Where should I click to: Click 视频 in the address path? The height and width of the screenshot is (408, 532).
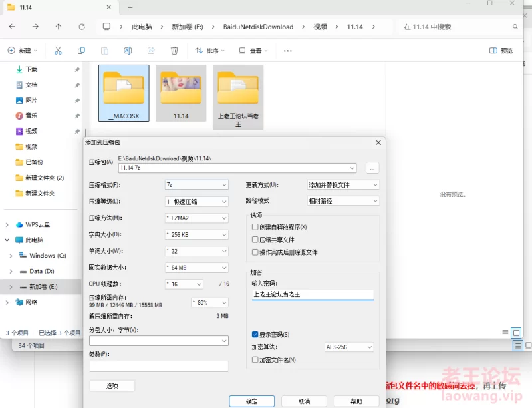tap(320, 27)
